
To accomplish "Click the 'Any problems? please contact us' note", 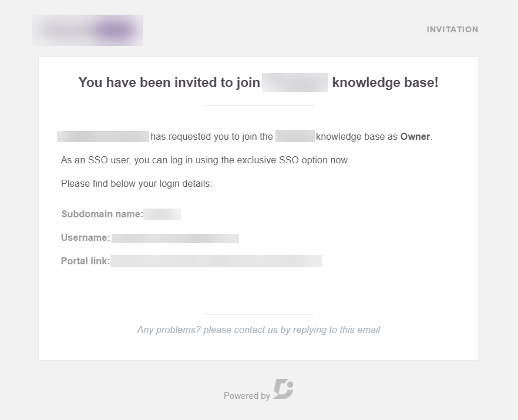I will click(258, 330).
